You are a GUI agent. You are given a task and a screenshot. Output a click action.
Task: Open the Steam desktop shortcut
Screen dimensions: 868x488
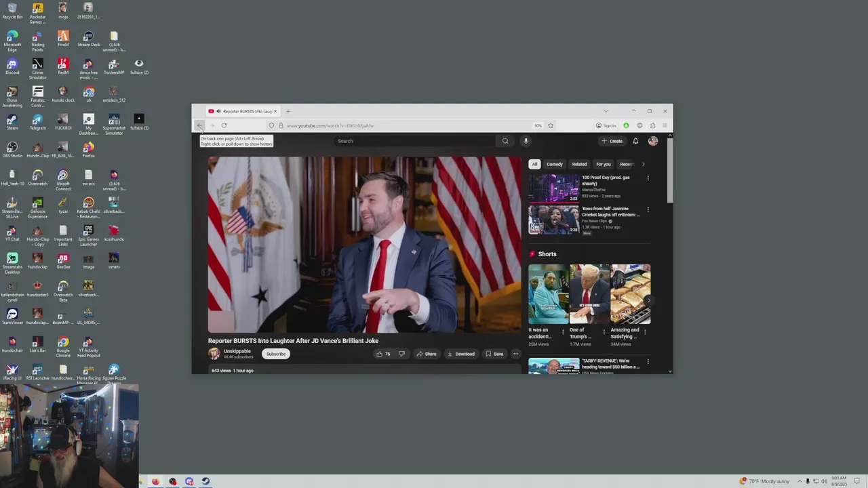click(x=12, y=123)
